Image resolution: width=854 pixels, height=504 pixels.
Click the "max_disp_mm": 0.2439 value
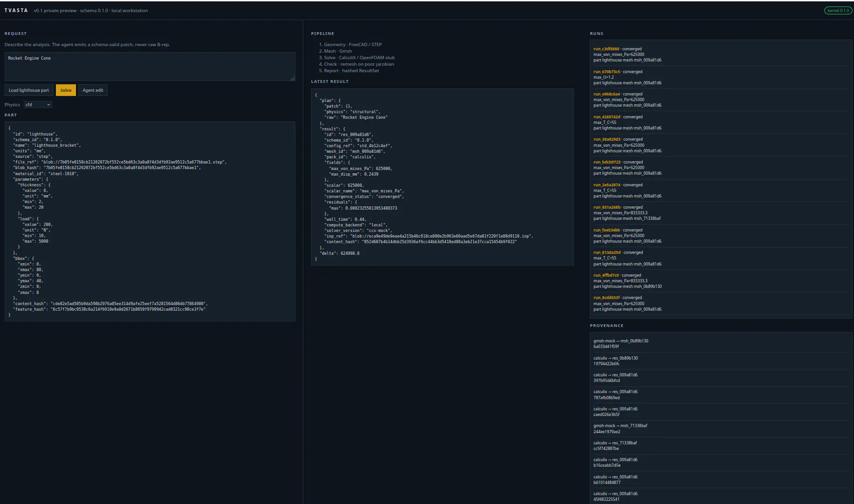click(x=354, y=174)
